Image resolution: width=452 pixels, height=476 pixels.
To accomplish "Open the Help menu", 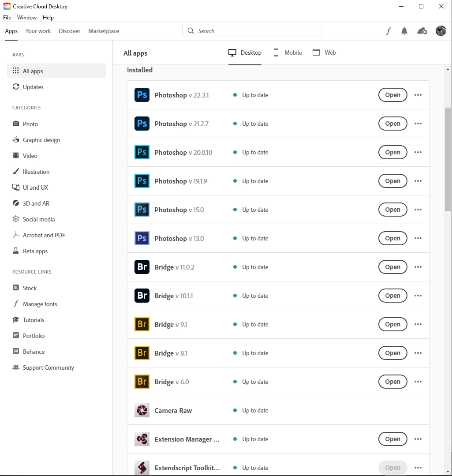I will tap(48, 17).
